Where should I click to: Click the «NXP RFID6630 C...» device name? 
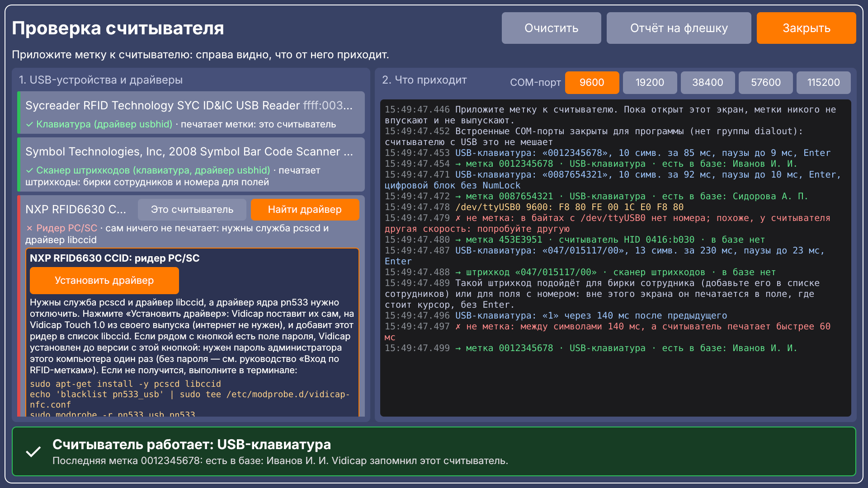[x=75, y=210]
